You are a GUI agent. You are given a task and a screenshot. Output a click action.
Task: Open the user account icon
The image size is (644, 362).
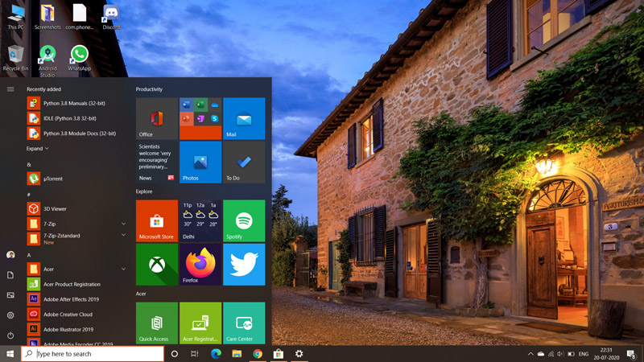[x=10, y=255]
